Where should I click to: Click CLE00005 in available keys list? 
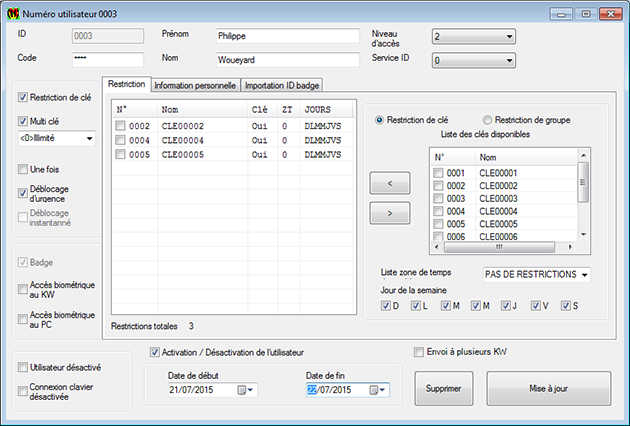(x=498, y=224)
